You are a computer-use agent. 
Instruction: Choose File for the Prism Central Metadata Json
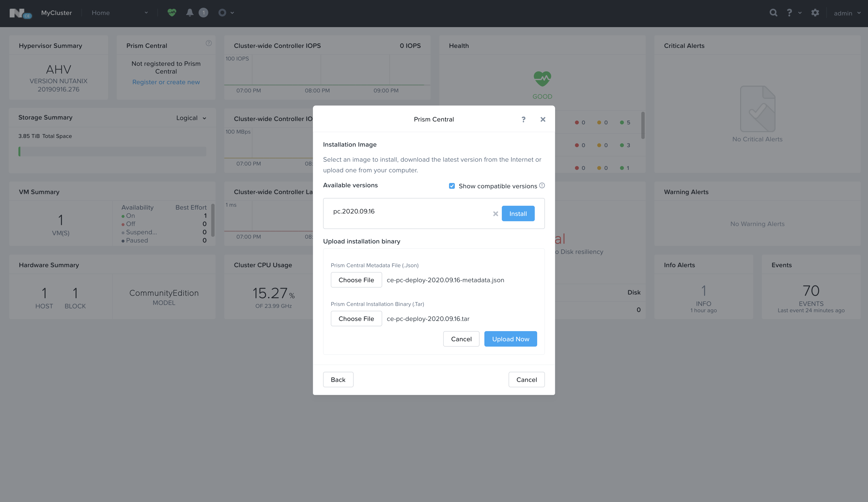point(356,280)
